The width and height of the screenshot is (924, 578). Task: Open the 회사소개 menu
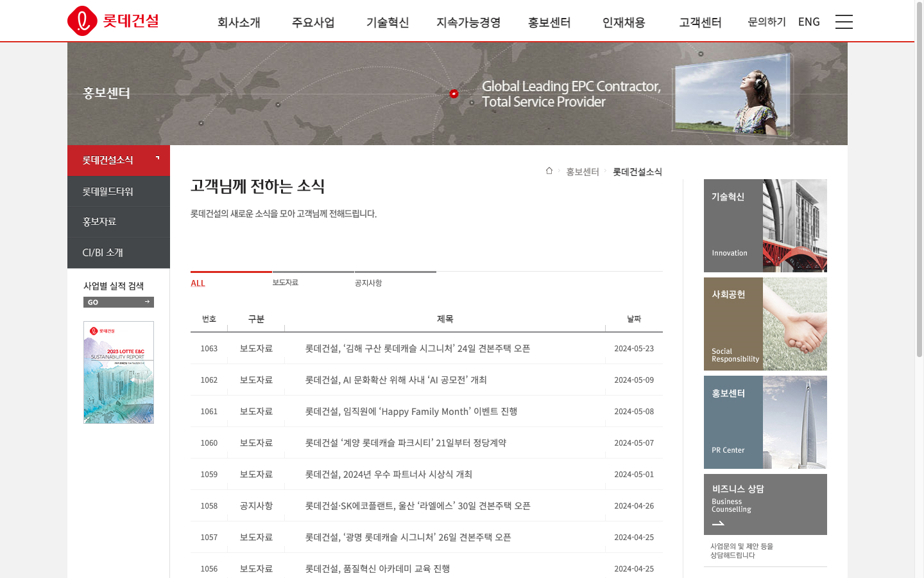[x=239, y=22]
